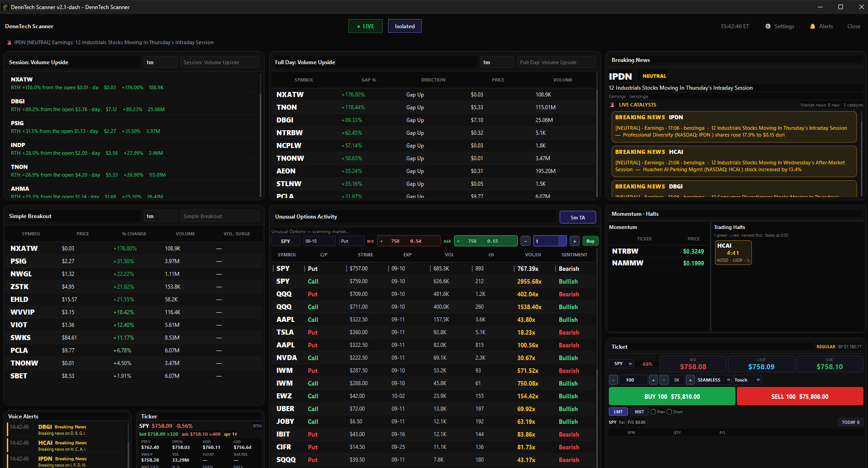Click the SELL 100 $75,808.00 button
The height and width of the screenshot is (468, 868).
(800, 396)
